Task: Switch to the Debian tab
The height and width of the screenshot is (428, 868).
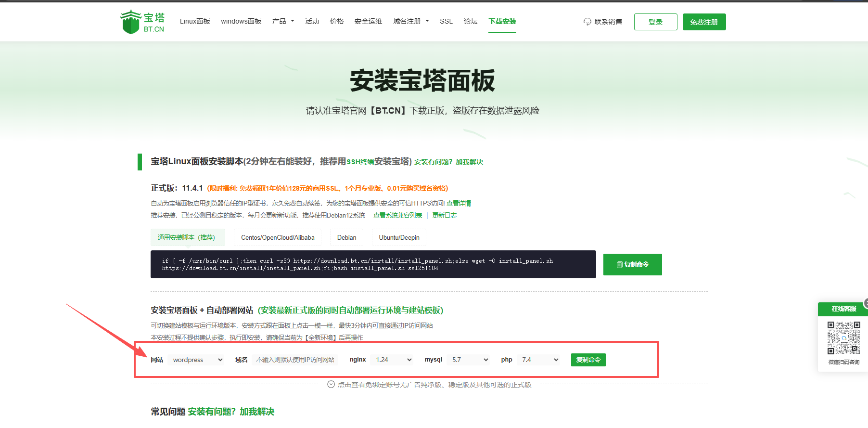Action: [346, 237]
